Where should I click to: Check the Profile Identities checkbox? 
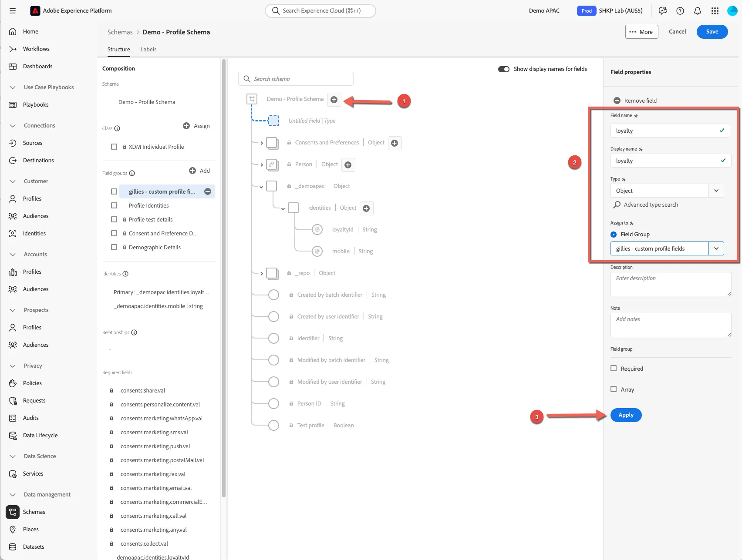[114, 205]
